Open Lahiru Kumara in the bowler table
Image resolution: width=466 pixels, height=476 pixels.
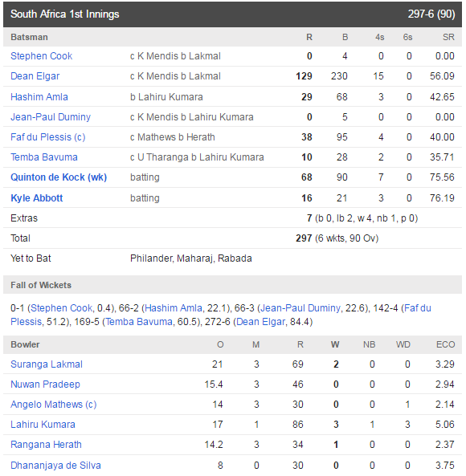pyautogui.click(x=43, y=425)
